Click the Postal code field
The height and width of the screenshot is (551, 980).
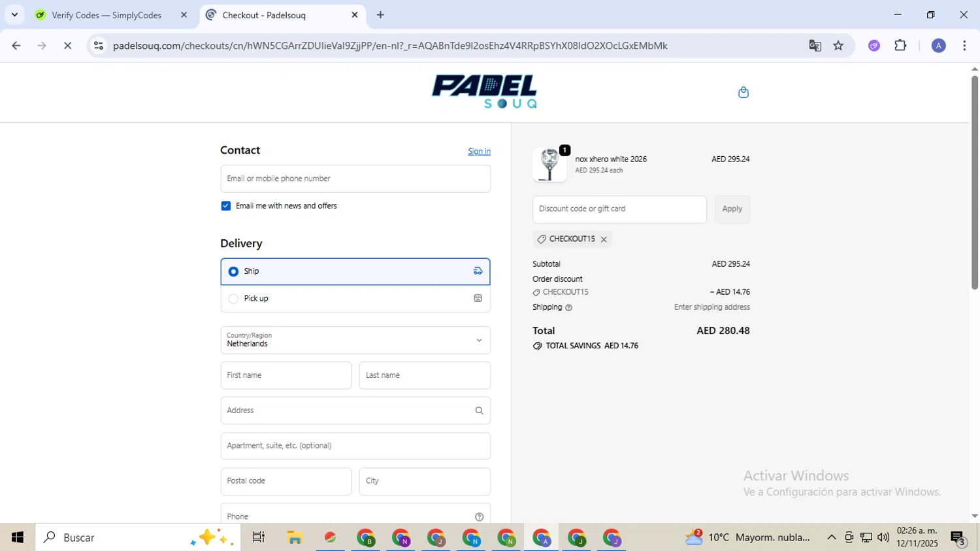pos(286,481)
